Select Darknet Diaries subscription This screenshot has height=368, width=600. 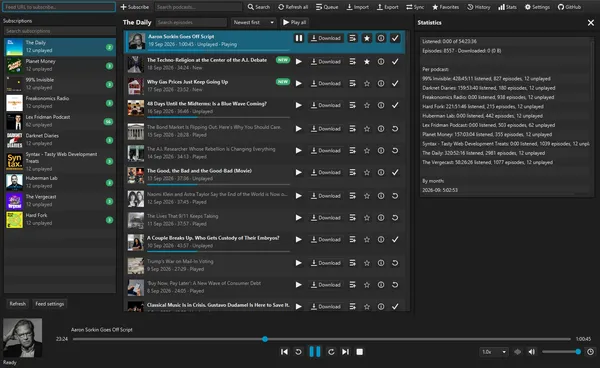(60, 140)
